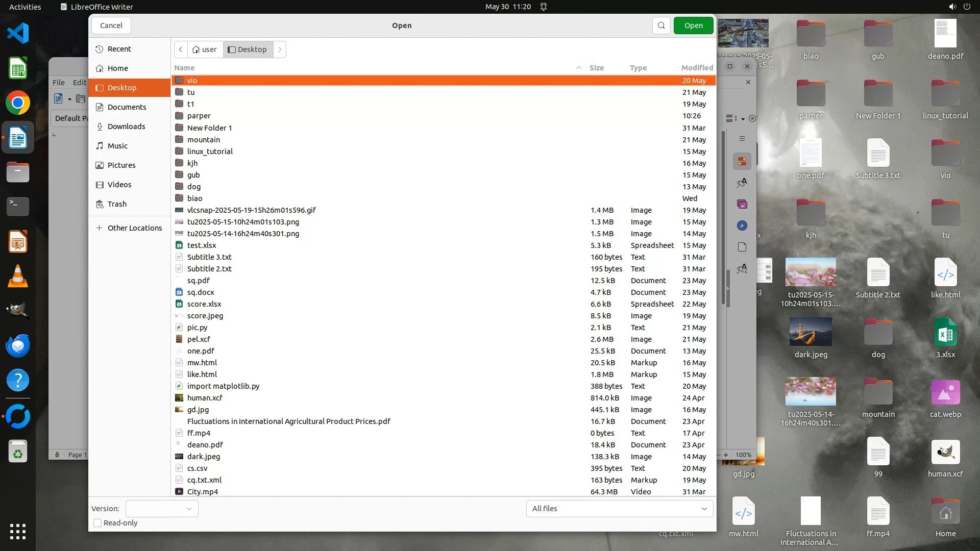
Task: Select the sq.docx file row
Action: coord(201,292)
